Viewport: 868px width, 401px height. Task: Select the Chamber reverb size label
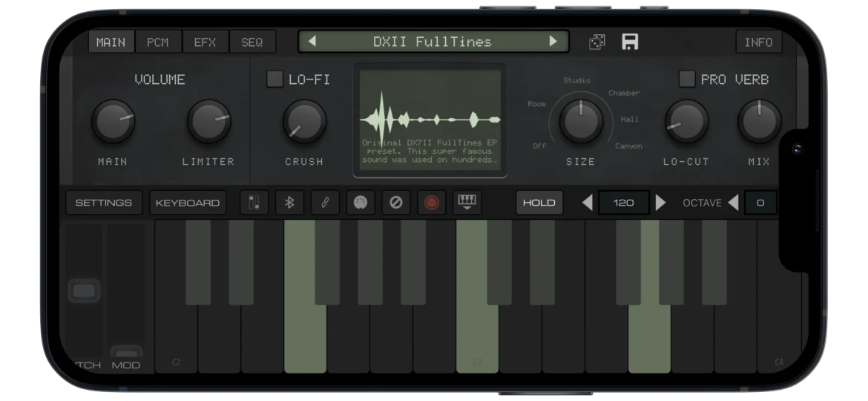[x=624, y=93]
